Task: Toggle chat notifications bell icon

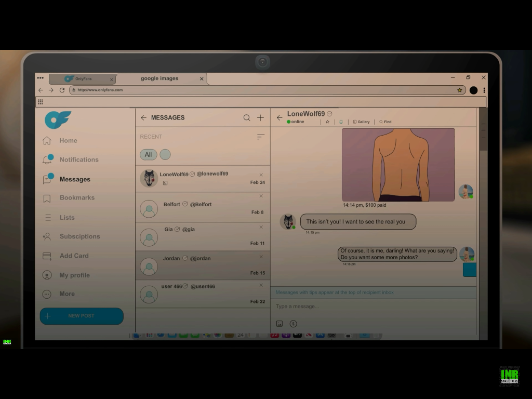Action: pos(341,122)
